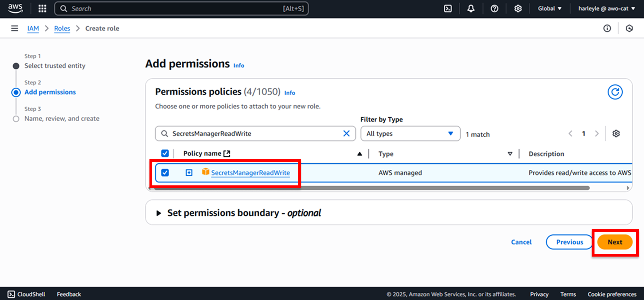This screenshot has width=644, height=300.
Task: Go to the previous page of results
Action: pos(570,133)
